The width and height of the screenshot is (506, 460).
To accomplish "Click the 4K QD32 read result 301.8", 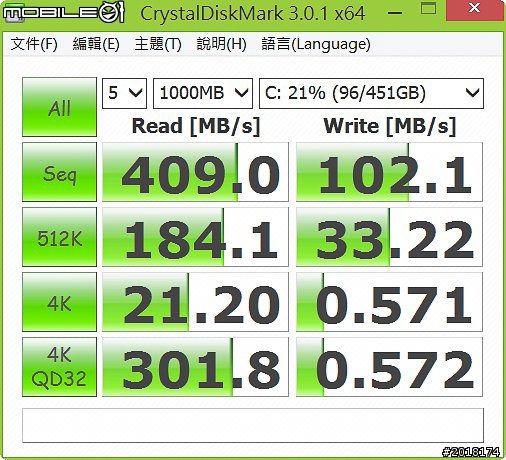I will [x=195, y=367].
